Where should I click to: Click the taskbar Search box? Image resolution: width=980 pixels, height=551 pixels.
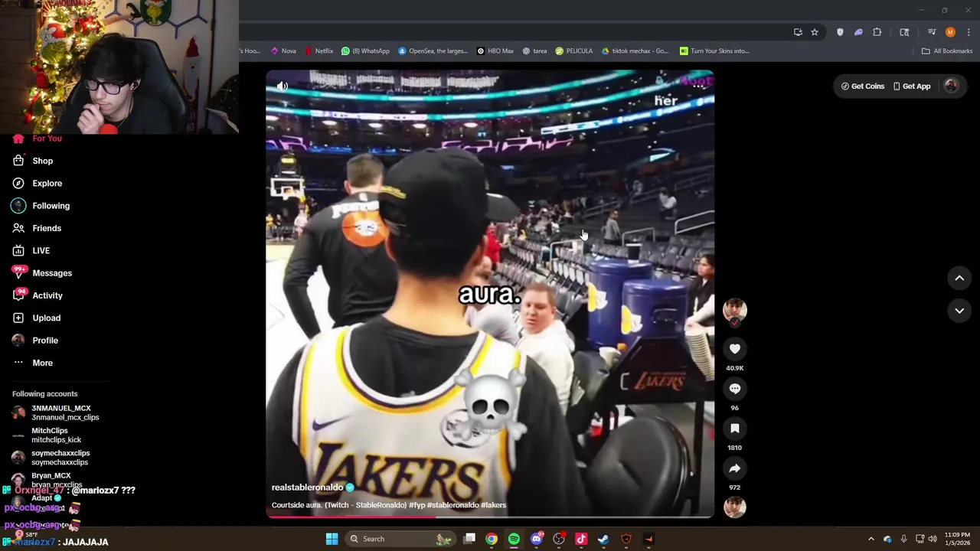point(400,539)
